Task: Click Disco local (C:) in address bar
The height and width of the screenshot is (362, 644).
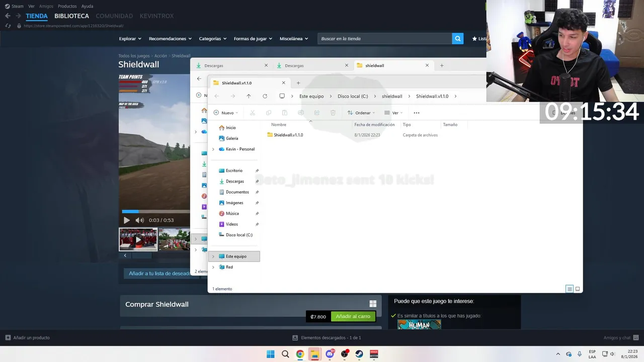Action: coord(353,96)
